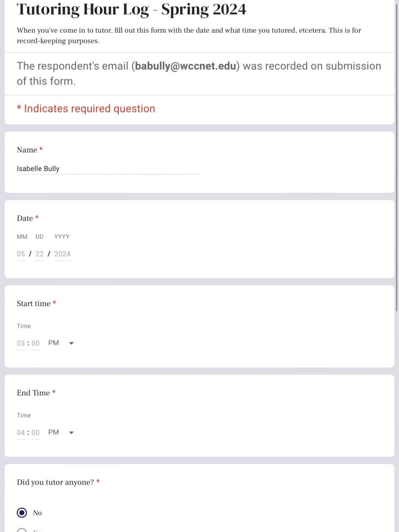Select the month field in Date
Image resolution: width=399 pixels, height=532 pixels.
coord(21,254)
